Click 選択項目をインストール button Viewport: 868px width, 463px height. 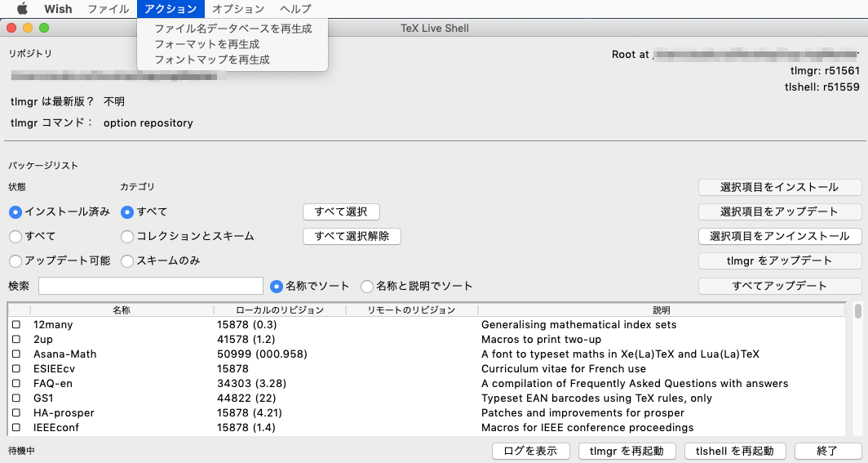click(x=779, y=187)
